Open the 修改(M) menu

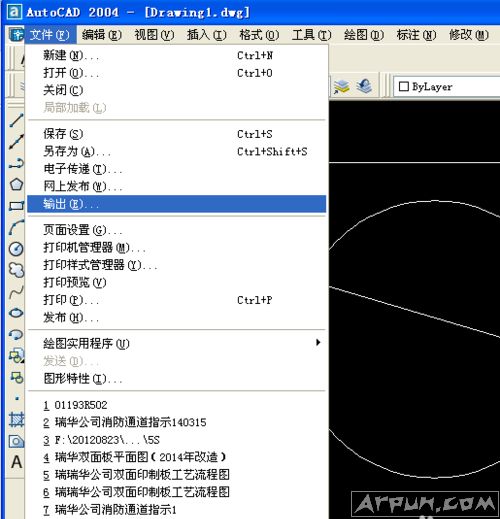coord(469,35)
